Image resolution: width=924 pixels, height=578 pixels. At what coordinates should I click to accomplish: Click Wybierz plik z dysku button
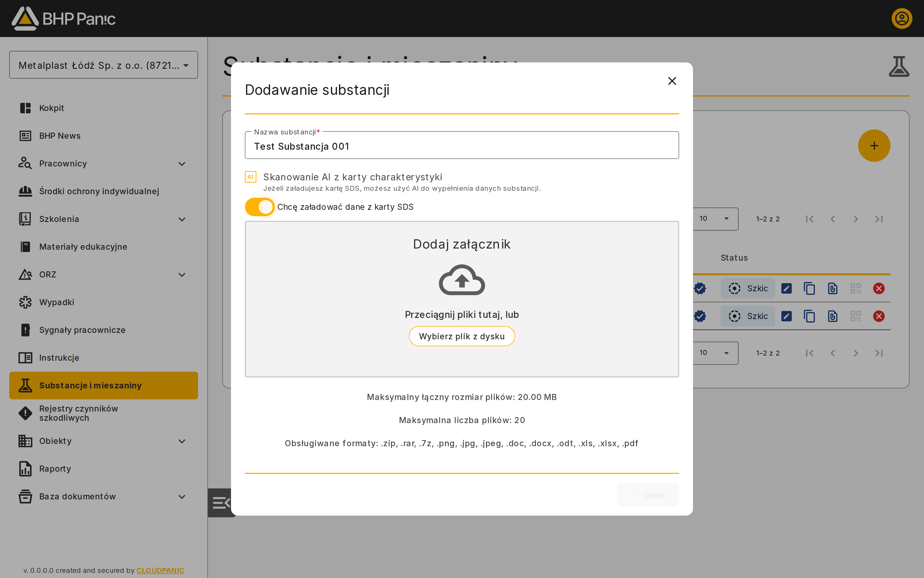tap(462, 336)
